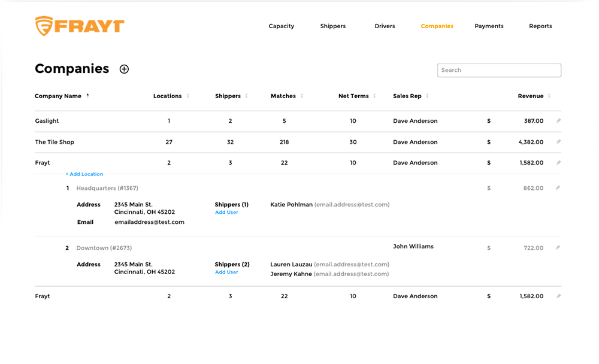The width and height of the screenshot is (599, 364).
Task: Open the Shippers nav tab
Action: pyautogui.click(x=332, y=26)
